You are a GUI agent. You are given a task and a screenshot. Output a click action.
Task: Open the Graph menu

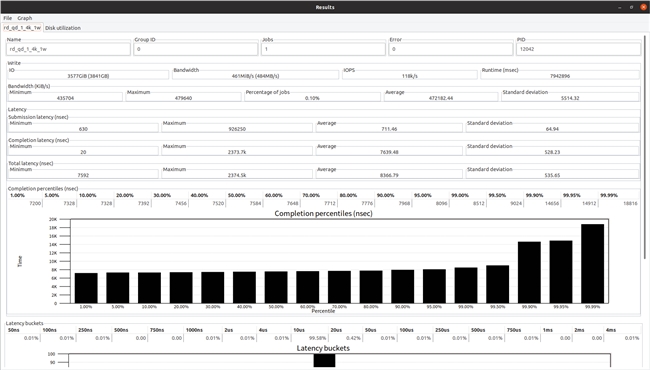[24, 18]
